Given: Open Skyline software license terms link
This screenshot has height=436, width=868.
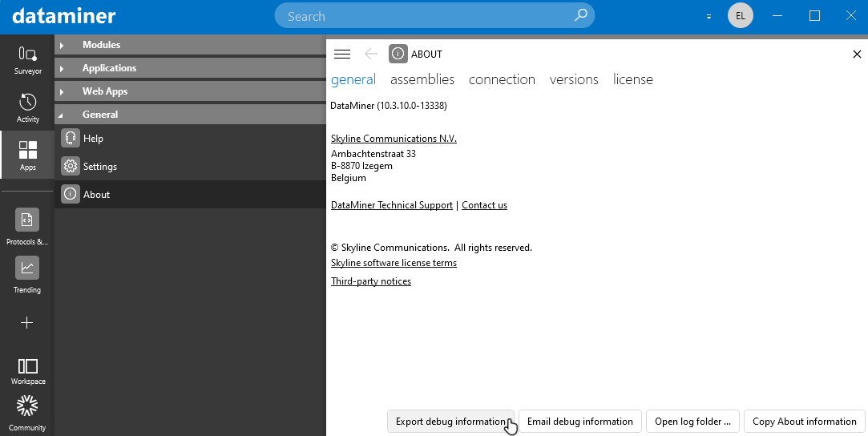Looking at the screenshot, I should pyautogui.click(x=394, y=263).
